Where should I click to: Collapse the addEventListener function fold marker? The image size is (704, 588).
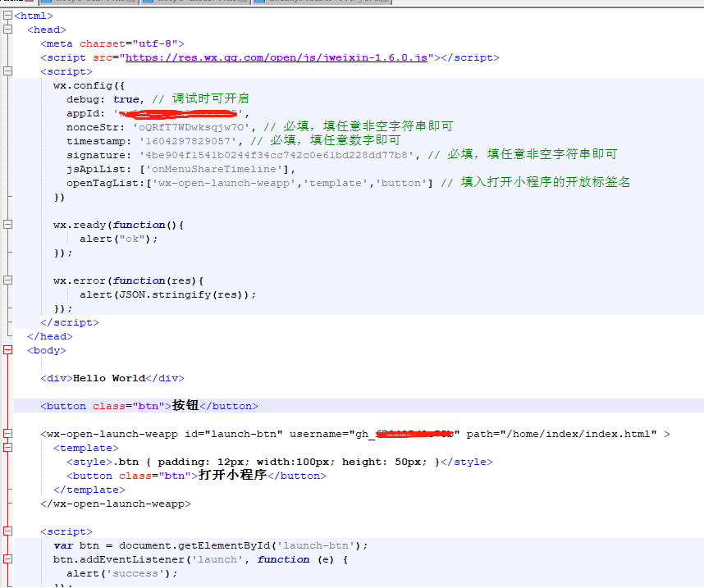[7, 559]
